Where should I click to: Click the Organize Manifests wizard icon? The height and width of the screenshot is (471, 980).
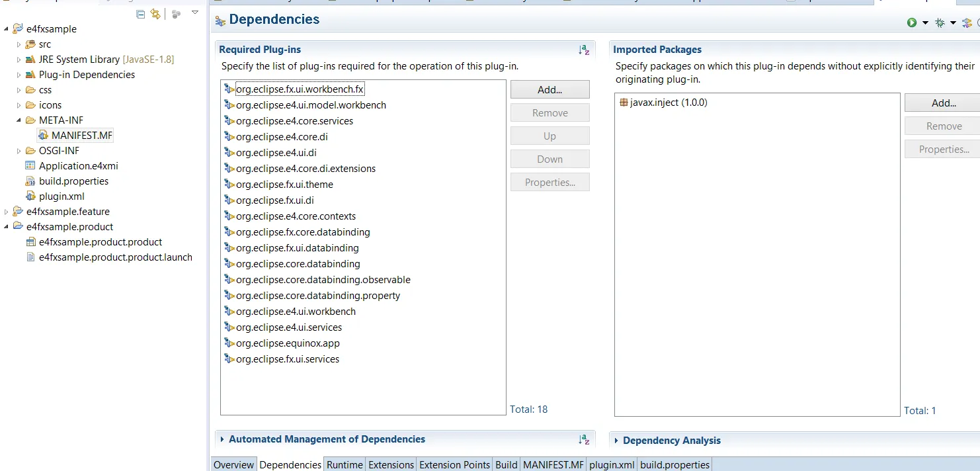[967, 22]
